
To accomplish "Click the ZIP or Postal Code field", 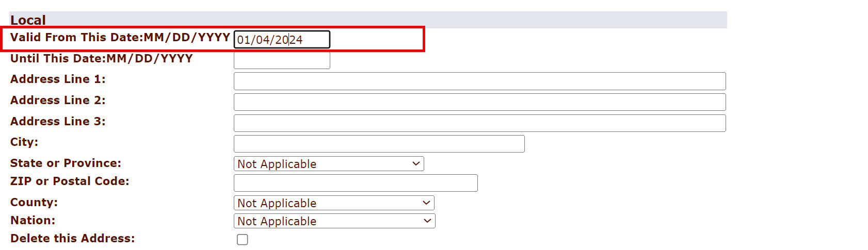I will (356, 183).
